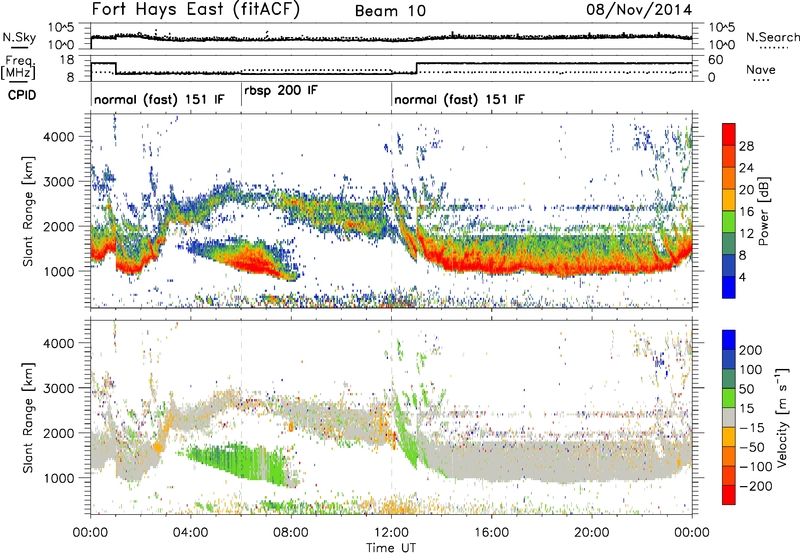800x554 pixels.
Task: Click the '1000' tick on the velocity panel
Action: click(58, 478)
